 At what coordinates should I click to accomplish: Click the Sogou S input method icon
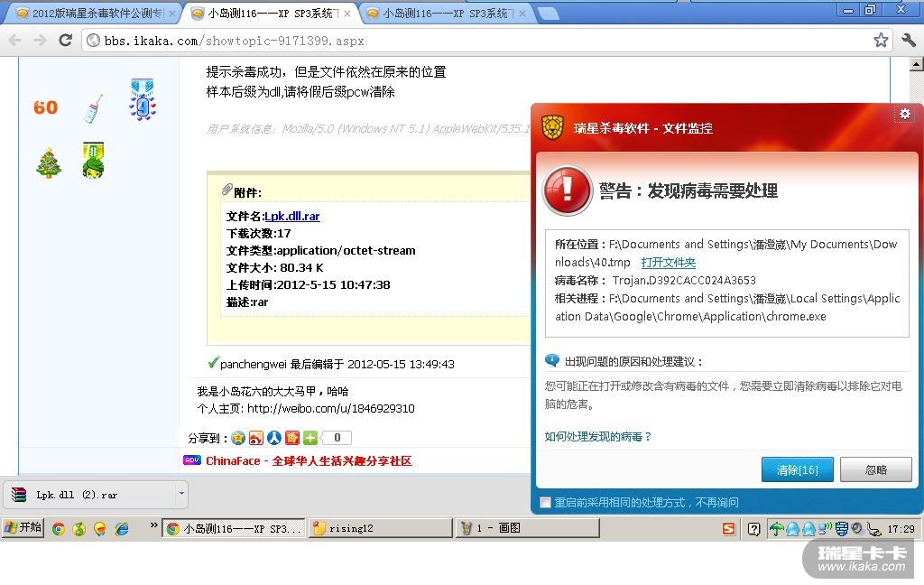[729, 529]
